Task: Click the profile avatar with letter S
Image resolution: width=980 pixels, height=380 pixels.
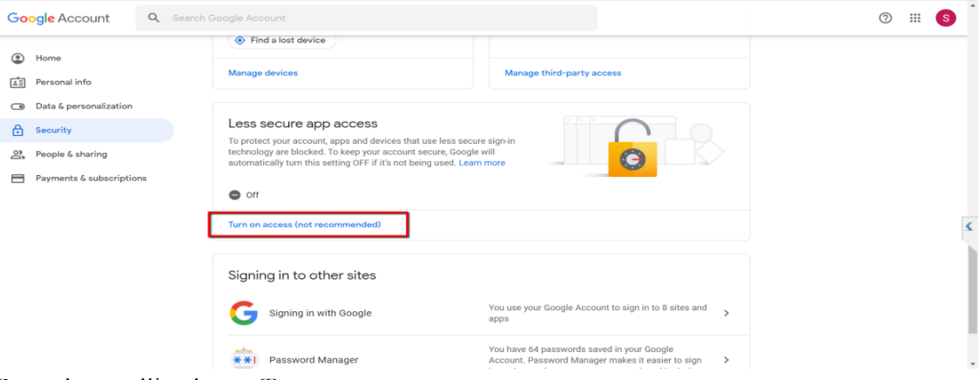Action: coord(945,17)
